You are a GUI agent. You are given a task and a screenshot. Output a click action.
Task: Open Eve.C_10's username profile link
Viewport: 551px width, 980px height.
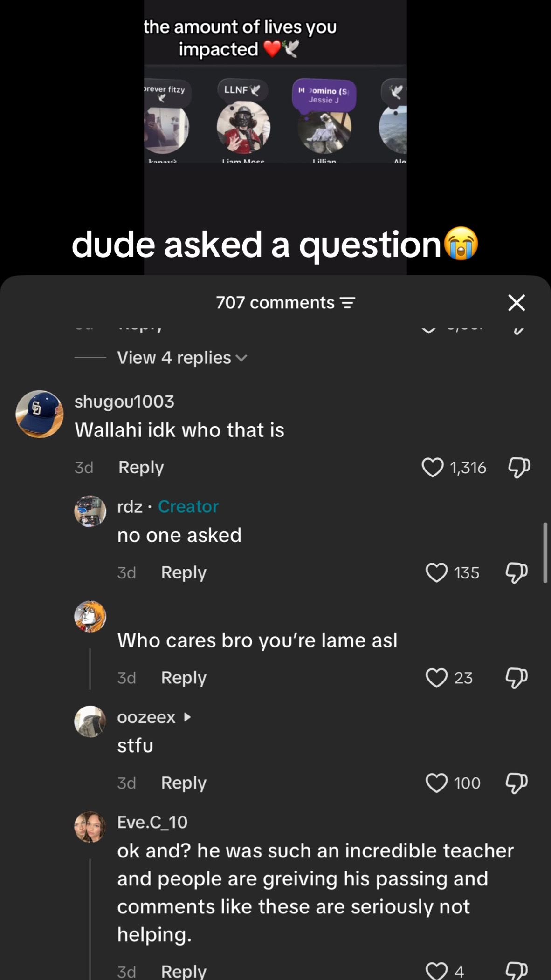(152, 822)
